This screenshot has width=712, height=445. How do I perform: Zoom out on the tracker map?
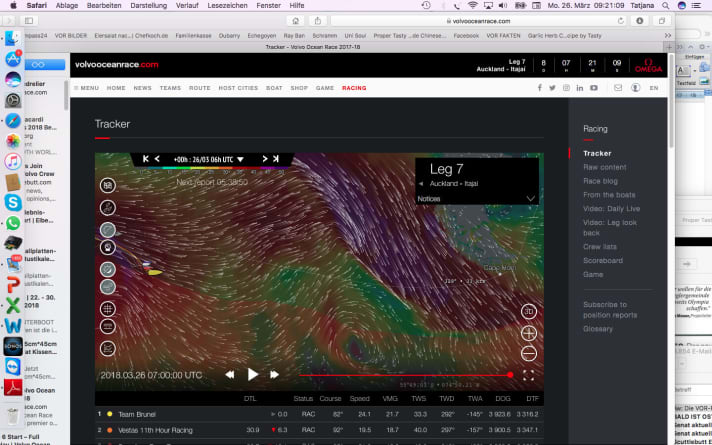click(529, 353)
